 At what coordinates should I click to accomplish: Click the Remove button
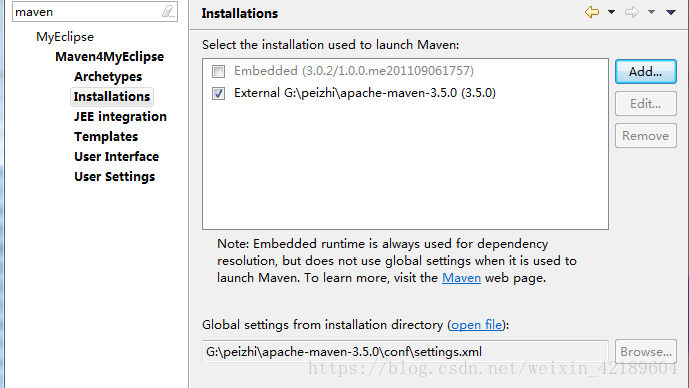[x=645, y=136]
